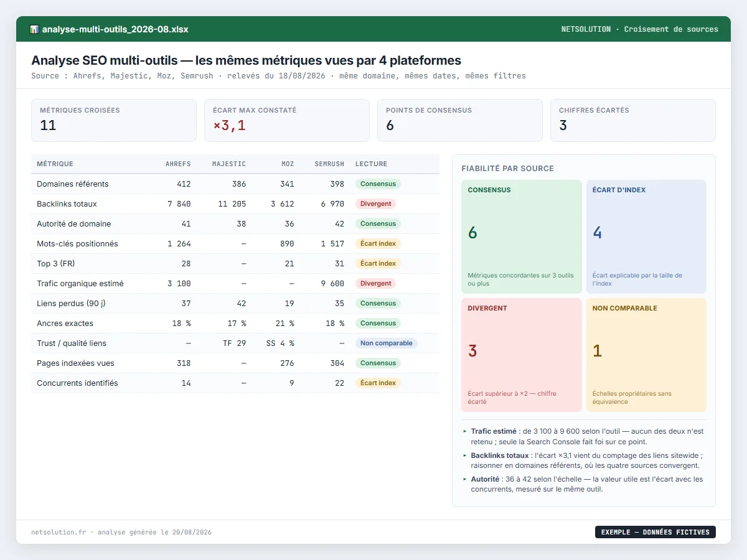Click the FIABILITÉ PAR SOURCE panel title
747x560 pixels.
tap(507, 169)
